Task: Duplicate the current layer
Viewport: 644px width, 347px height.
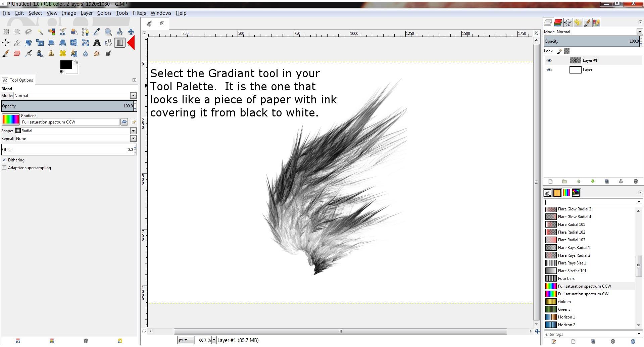Action: click(x=607, y=182)
